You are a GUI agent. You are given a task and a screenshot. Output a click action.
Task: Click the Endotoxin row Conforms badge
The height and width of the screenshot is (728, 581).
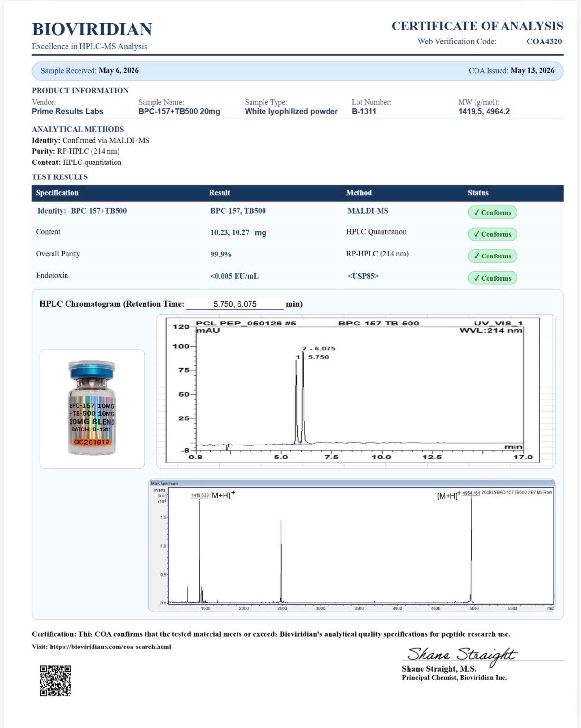[x=492, y=278]
